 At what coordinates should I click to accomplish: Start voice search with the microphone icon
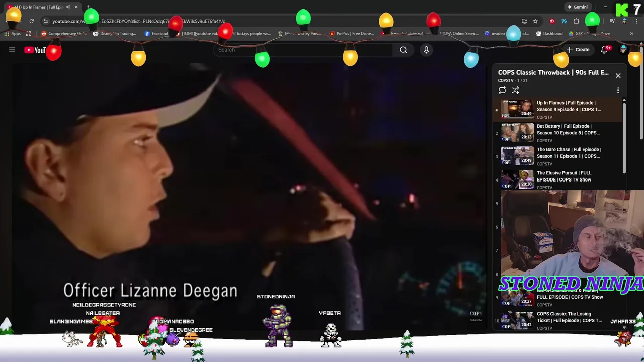(x=426, y=50)
